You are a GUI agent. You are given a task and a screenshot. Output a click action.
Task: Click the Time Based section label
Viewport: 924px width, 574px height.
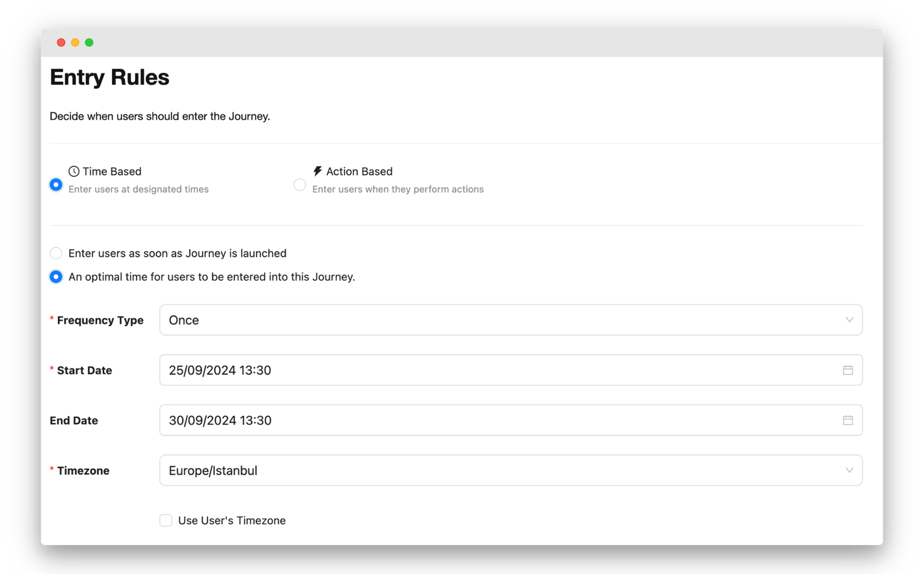click(111, 171)
